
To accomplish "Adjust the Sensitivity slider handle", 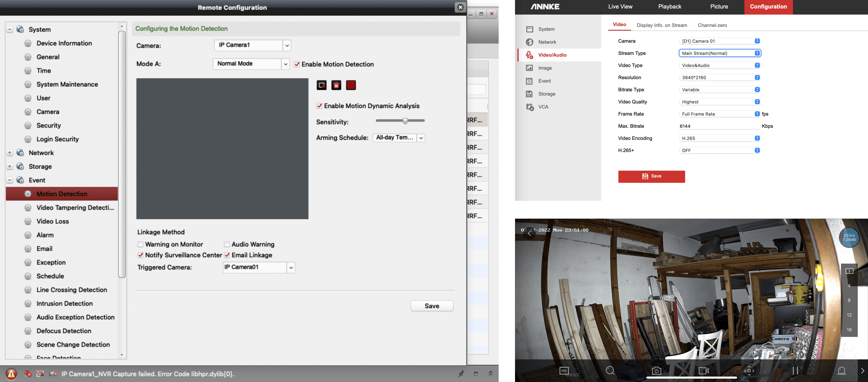I will point(405,121).
